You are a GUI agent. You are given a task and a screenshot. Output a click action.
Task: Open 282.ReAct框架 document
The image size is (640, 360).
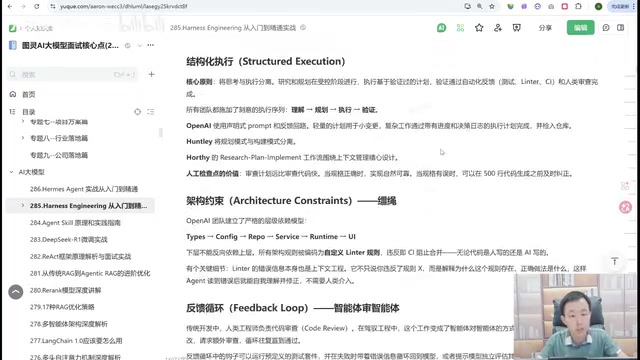[x=80, y=256]
